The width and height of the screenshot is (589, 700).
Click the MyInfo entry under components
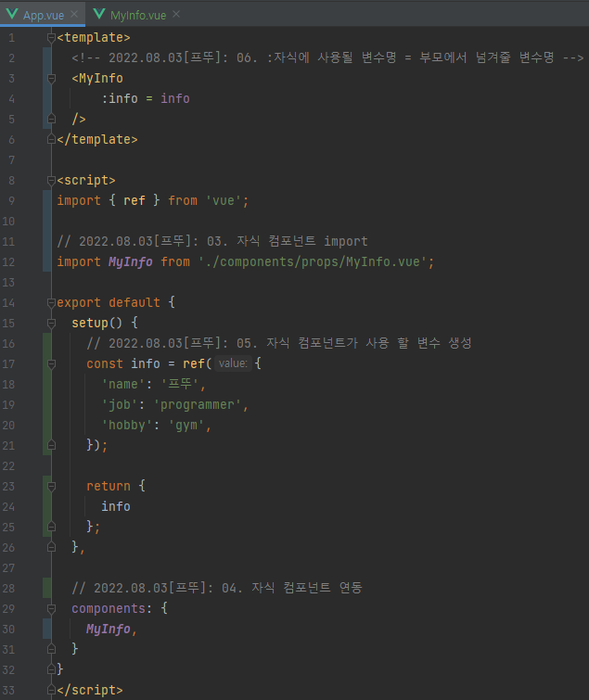click(x=109, y=629)
